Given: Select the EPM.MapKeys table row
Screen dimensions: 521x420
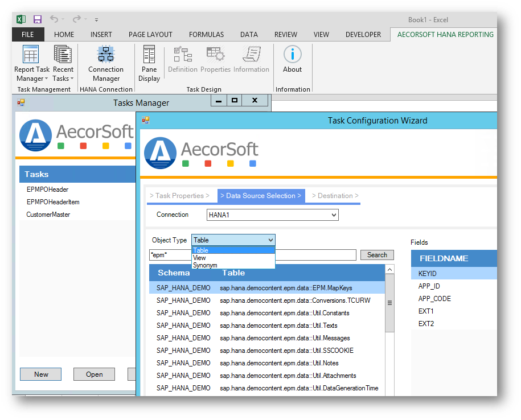Looking at the screenshot, I should click(267, 288).
